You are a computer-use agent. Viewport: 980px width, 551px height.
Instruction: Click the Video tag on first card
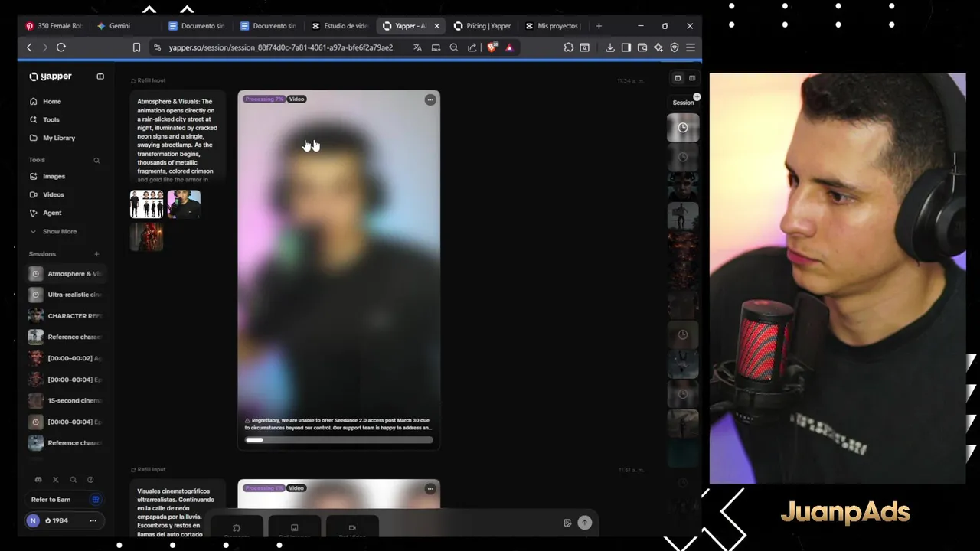296,99
